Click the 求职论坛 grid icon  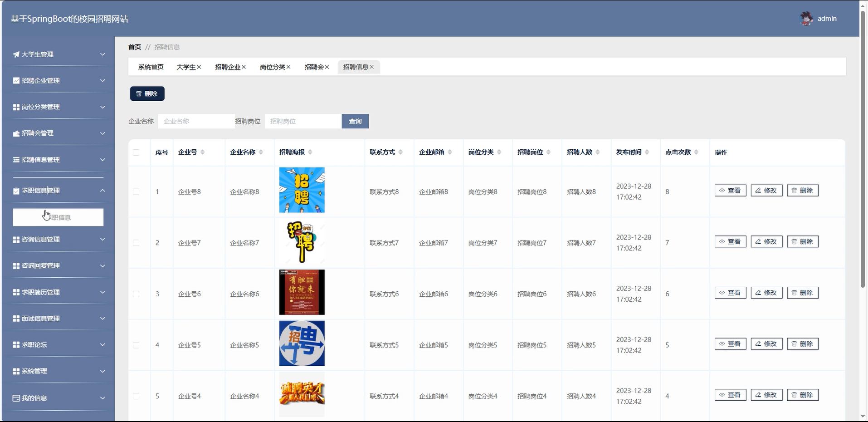click(x=16, y=345)
